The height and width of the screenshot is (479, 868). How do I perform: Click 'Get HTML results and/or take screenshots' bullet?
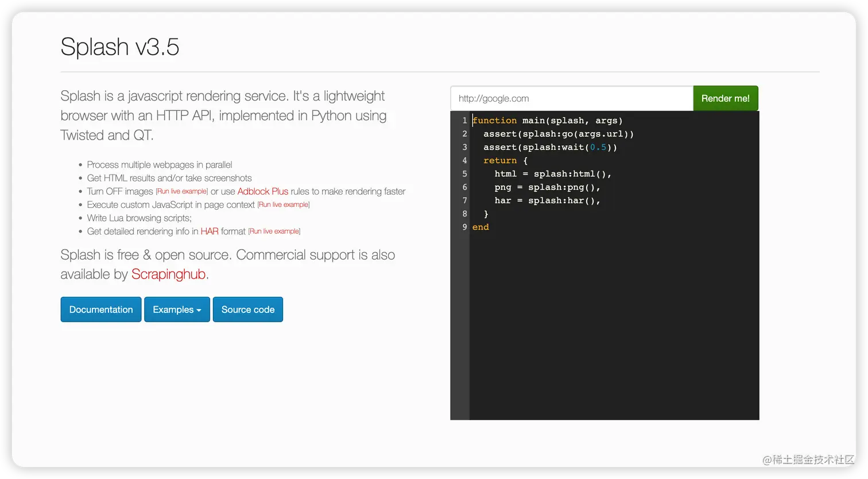(x=169, y=178)
